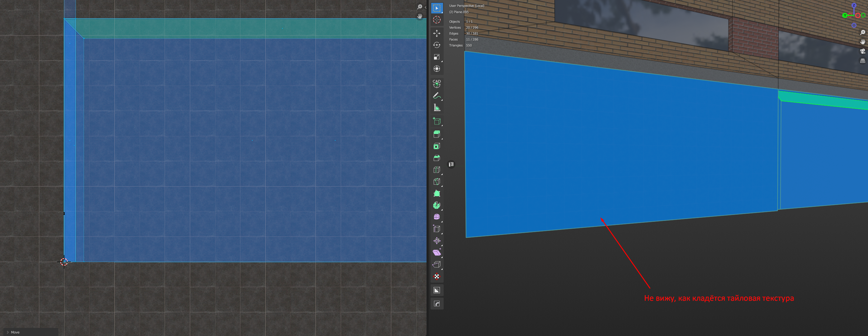Pick the Loop Cut tool
This screenshot has height=336, width=868.
pos(437,170)
